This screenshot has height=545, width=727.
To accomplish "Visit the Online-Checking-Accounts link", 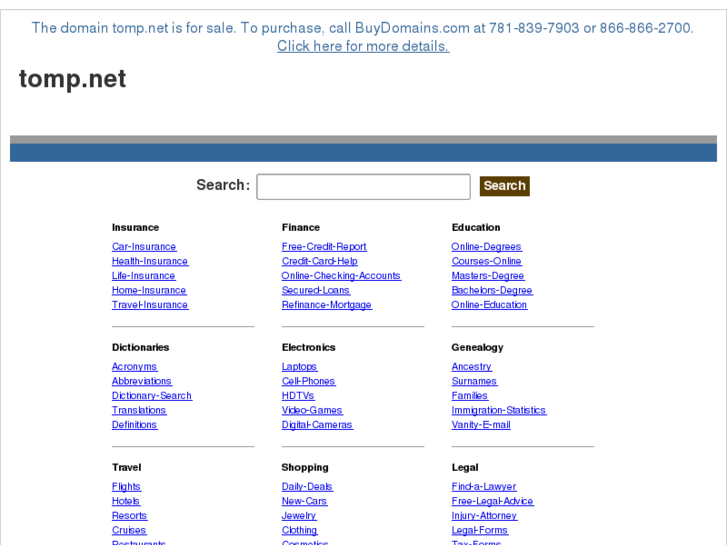I will click(x=341, y=276).
